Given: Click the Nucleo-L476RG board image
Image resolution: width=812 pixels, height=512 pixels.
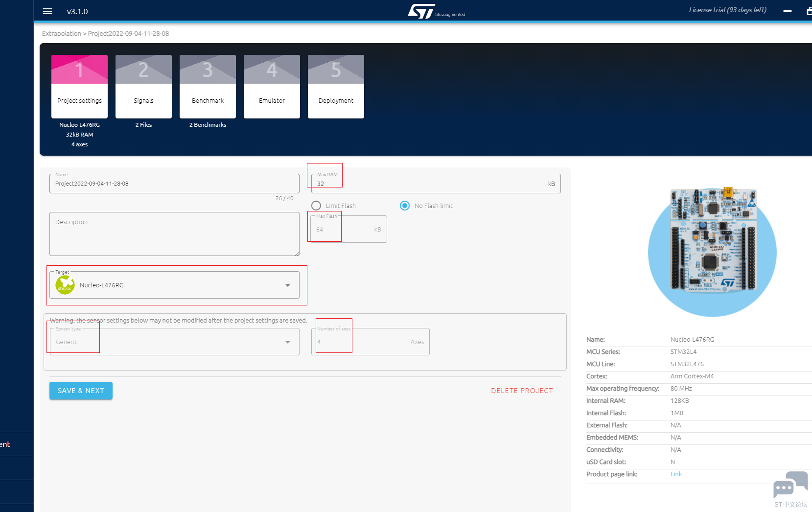Looking at the screenshot, I should pos(713,240).
